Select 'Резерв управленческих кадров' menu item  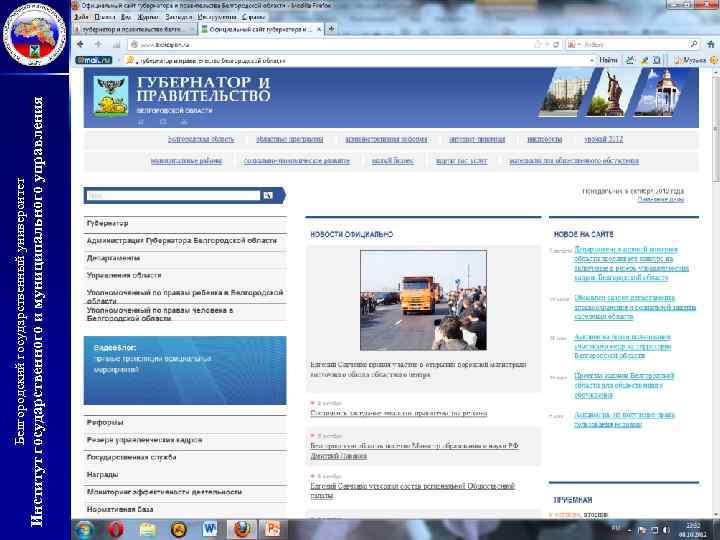pos(185,440)
